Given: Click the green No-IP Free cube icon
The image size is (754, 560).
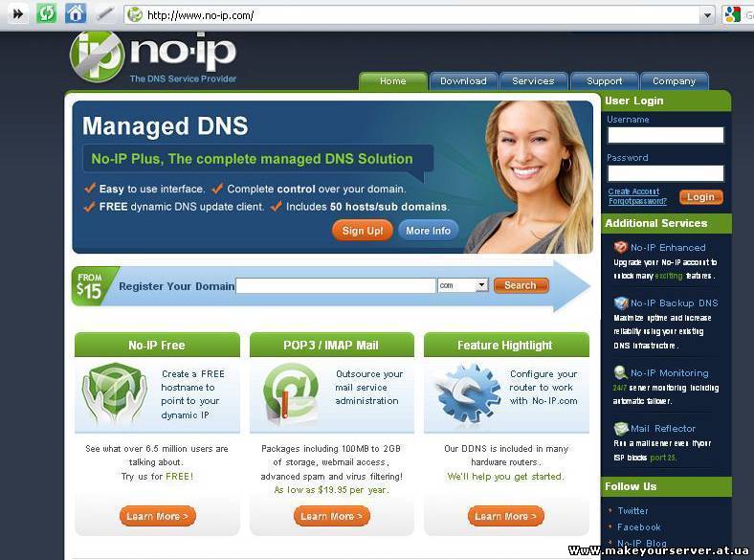Looking at the screenshot, I should click(x=115, y=393).
